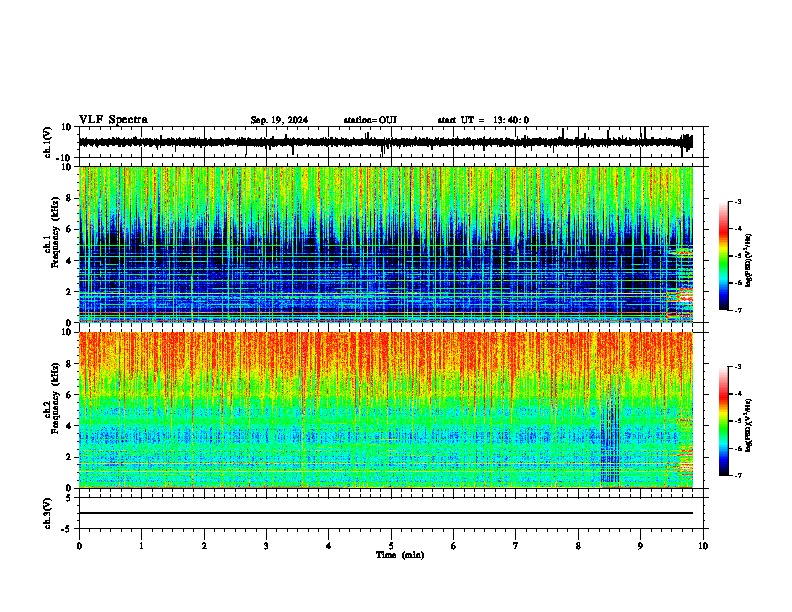
Task: Click the ch.1 spectrogram panel
Action: pyautogui.click(x=385, y=244)
